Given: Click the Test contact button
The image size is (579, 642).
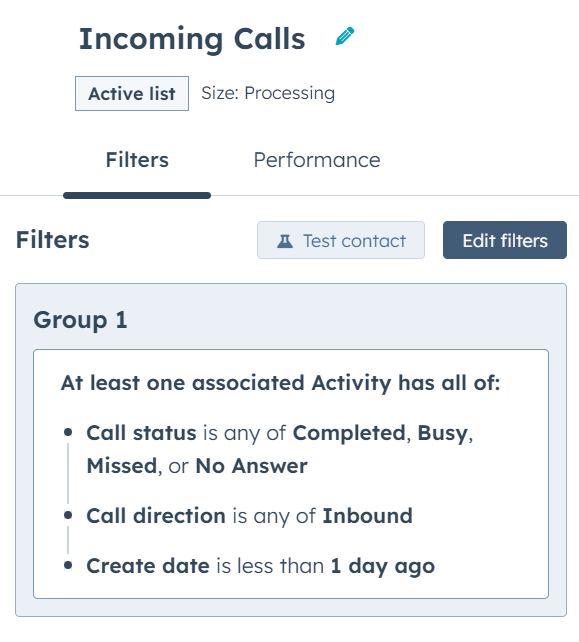Looking at the screenshot, I should (341, 240).
